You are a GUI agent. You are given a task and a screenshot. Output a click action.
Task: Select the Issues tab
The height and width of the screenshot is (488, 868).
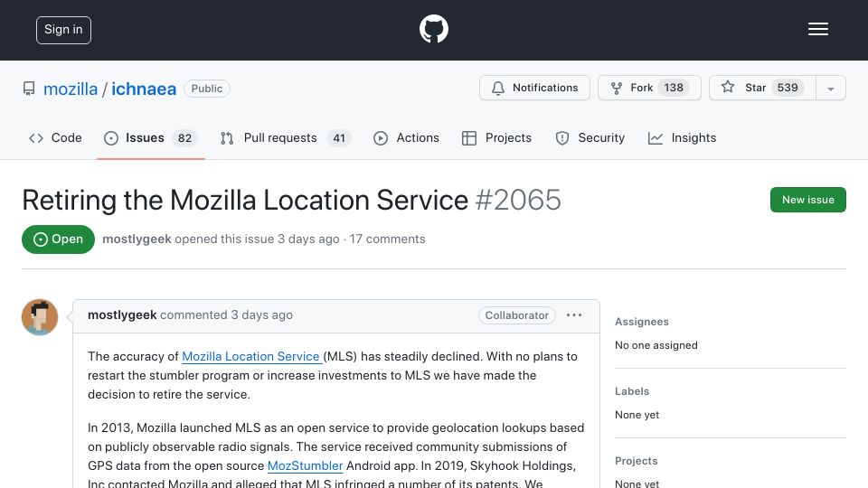pos(151,137)
